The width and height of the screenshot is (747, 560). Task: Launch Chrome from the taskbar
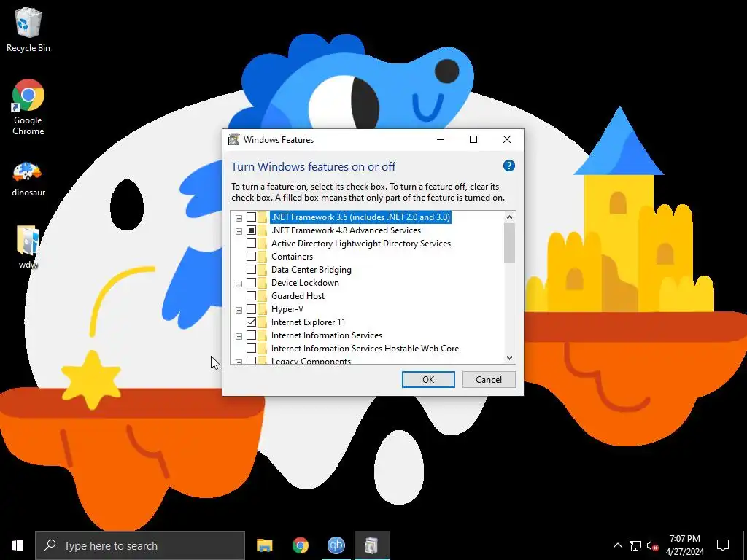coord(300,545)
